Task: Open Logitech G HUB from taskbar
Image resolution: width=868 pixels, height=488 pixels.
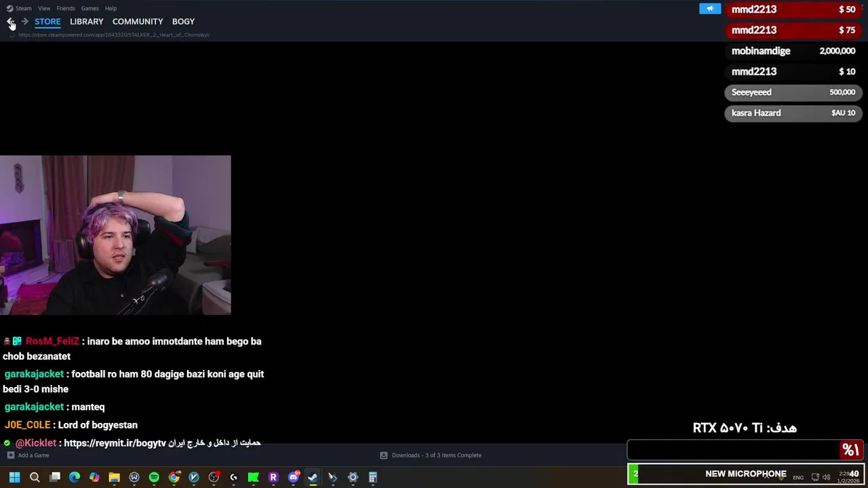Action: pyautogui.click(x=233, y=477)
